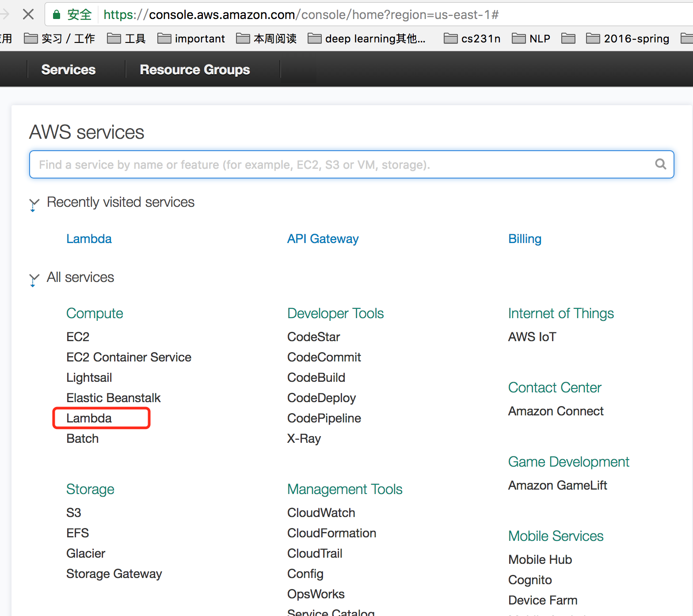Viewport: 693px width, 616px height.
Task: Open Amazon Connect service
Action: (x=556, y=411)
